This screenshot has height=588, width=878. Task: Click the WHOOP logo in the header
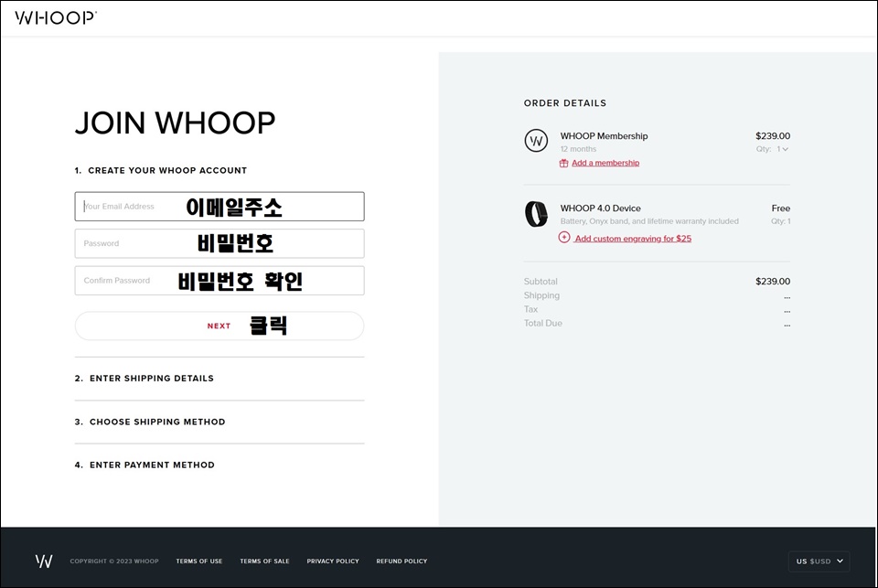coord(56,18)
